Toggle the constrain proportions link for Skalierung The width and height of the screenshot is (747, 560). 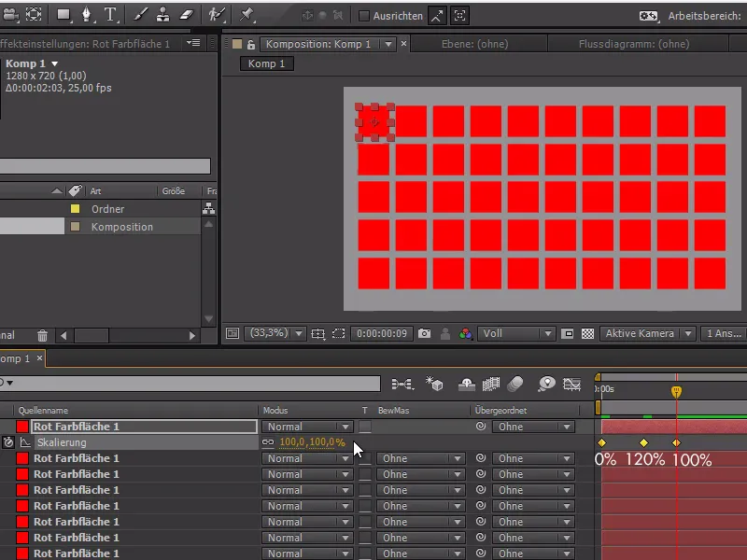[268, 442]
